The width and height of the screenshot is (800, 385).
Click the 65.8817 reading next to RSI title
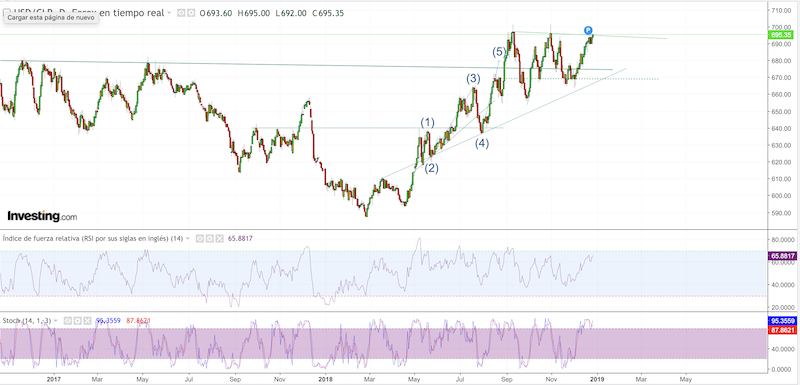coord(239,238)
